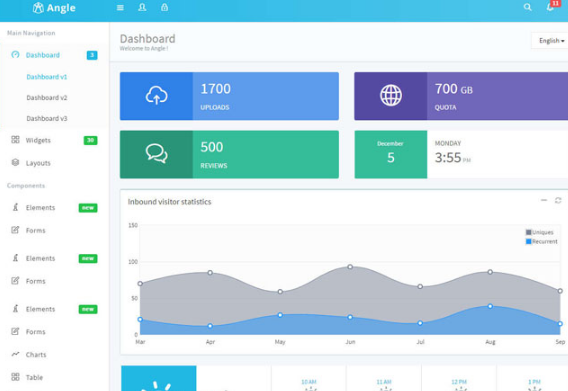Refresh the Inbound visitor statistics panel

pos(558,200)
